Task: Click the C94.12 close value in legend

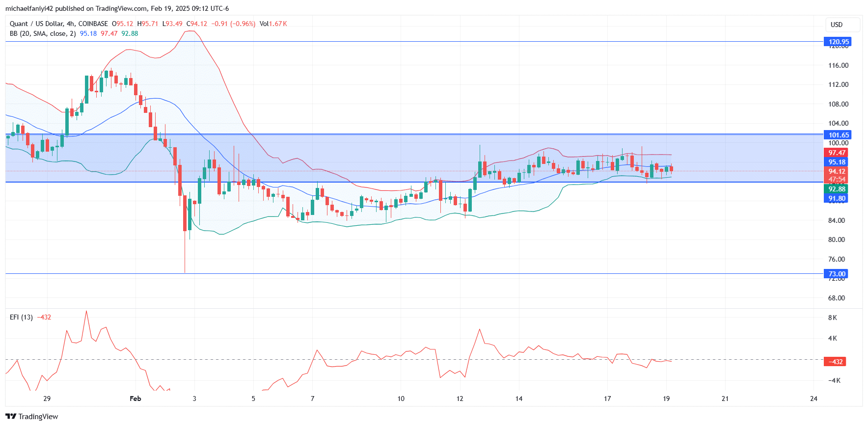Action: tap(197, 24)
